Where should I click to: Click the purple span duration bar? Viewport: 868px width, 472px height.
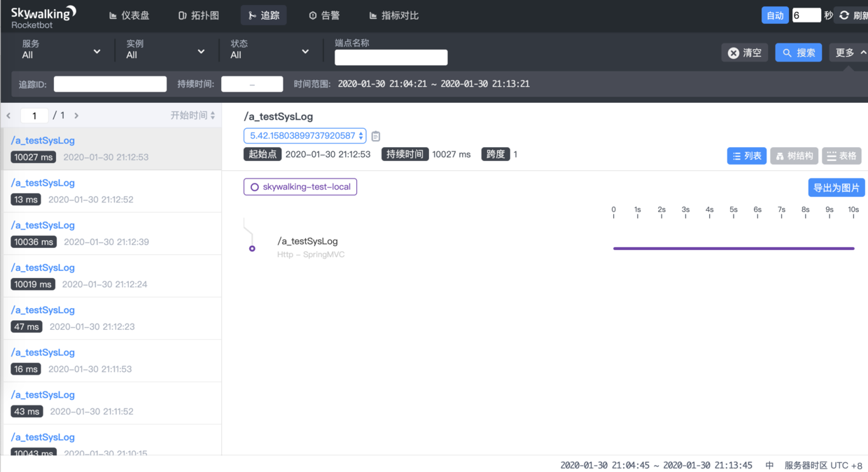pos(734,249)
